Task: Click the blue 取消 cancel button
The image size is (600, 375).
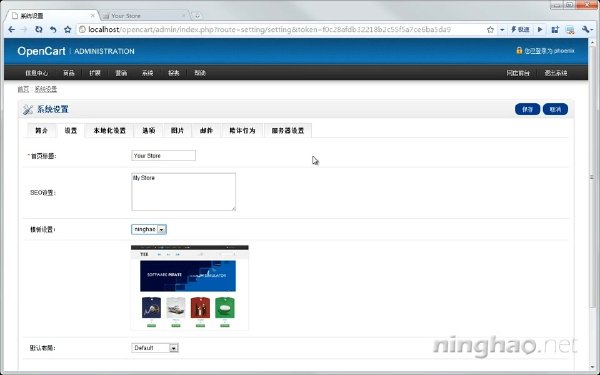Action: coord(555,109)
